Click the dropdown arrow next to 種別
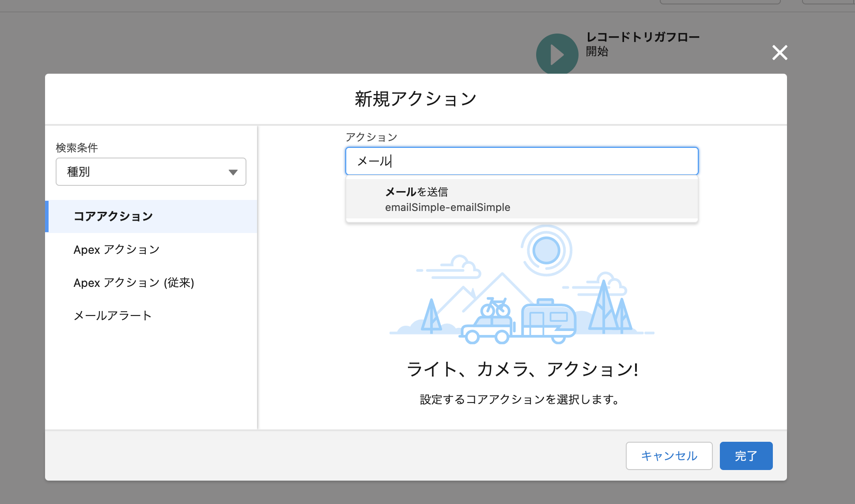Viewport: 855px width, 504px height. point(233,172)
